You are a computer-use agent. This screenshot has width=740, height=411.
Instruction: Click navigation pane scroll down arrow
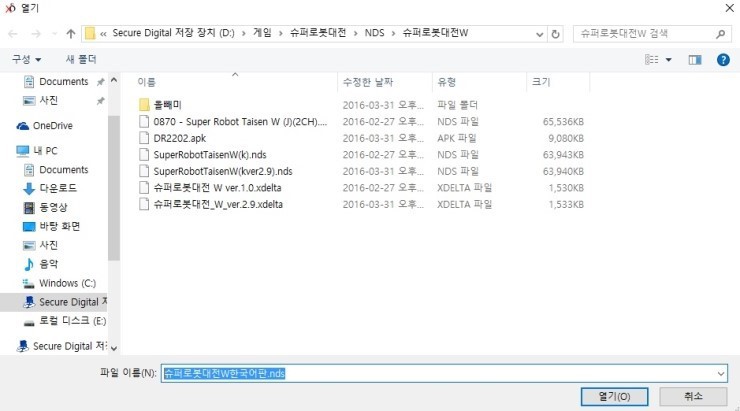coord(114,348)
